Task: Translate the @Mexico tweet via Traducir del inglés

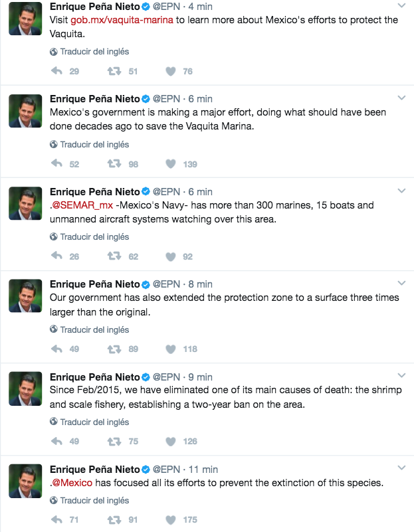Action: point(94,500)
